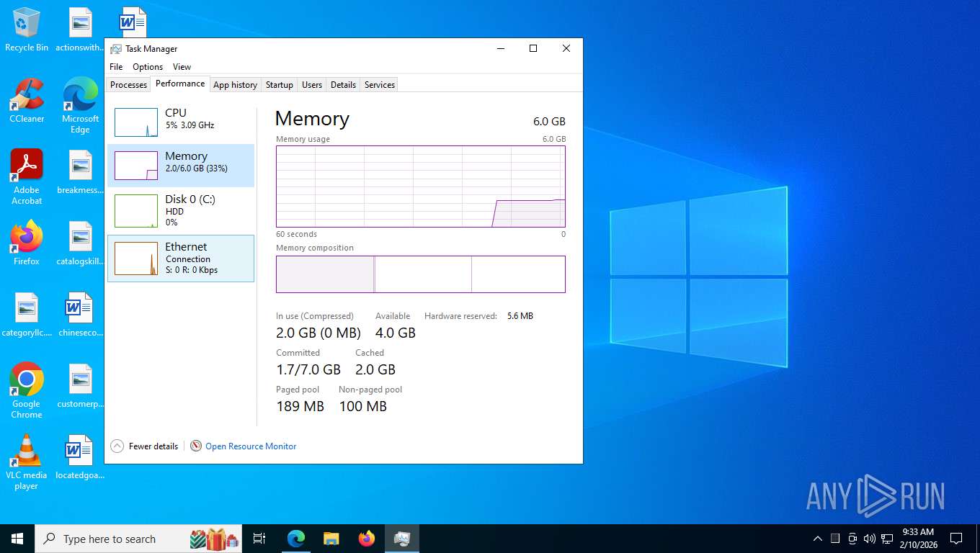Open the Options menu
The image size is (980, 553).
tap(148, 67)
